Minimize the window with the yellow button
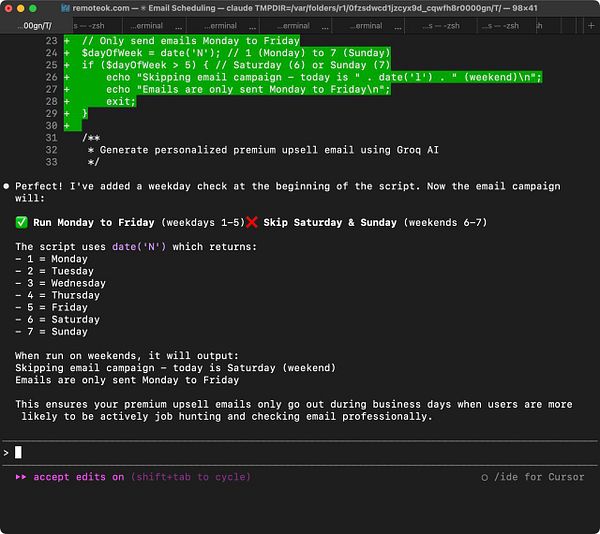 point(21,8)
